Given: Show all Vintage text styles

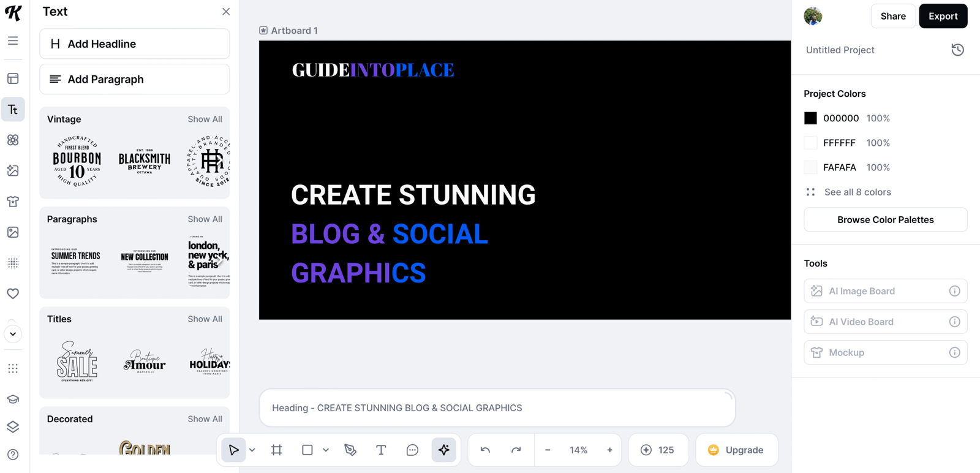Looking at the screenshot, I should point(205,119).
